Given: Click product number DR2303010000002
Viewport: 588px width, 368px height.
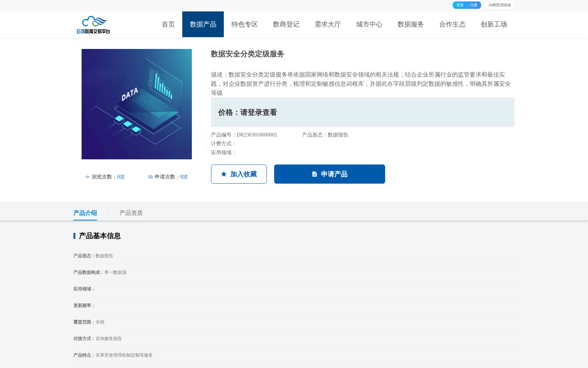Looking at the screenshot, I should (257, 135).
